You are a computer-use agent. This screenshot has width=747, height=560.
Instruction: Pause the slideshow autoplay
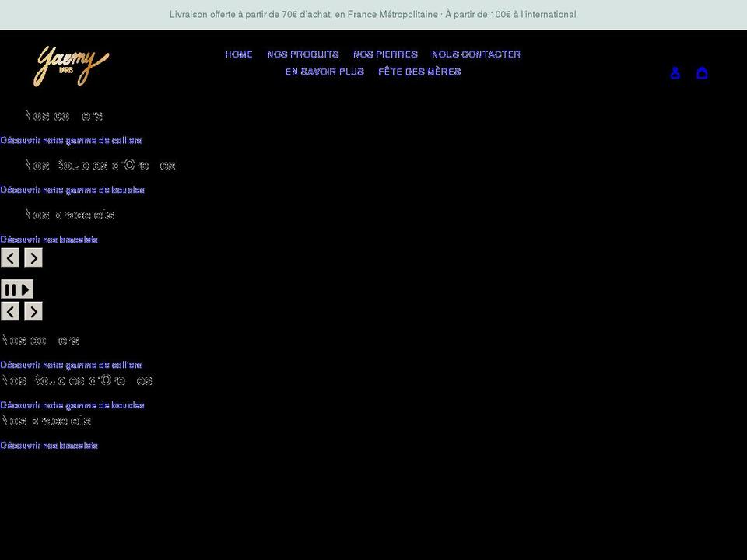17,289
